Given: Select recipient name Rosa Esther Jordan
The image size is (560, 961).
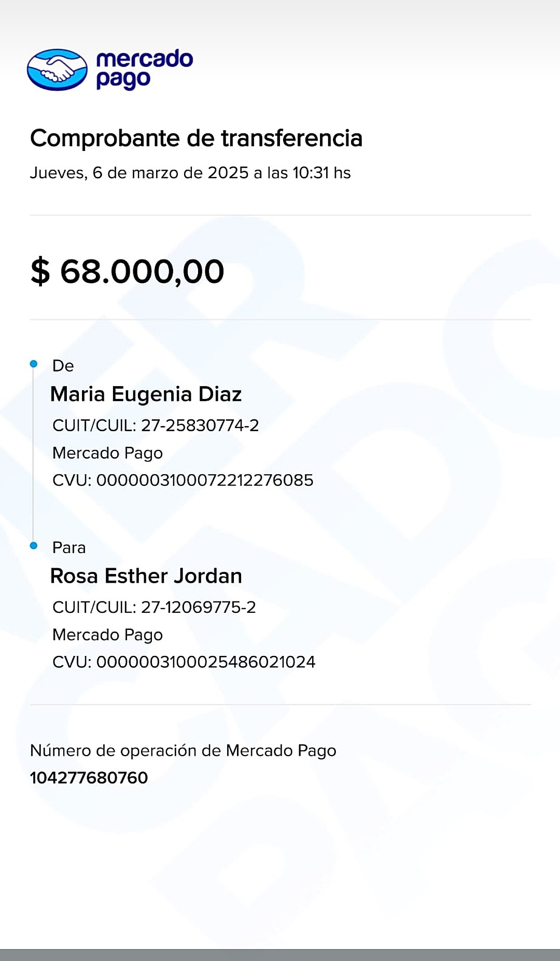Looking at the screenshot, I should tap(146, 576).
